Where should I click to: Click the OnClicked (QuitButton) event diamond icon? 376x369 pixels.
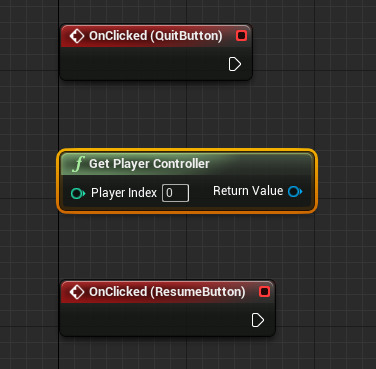point(77,36)
